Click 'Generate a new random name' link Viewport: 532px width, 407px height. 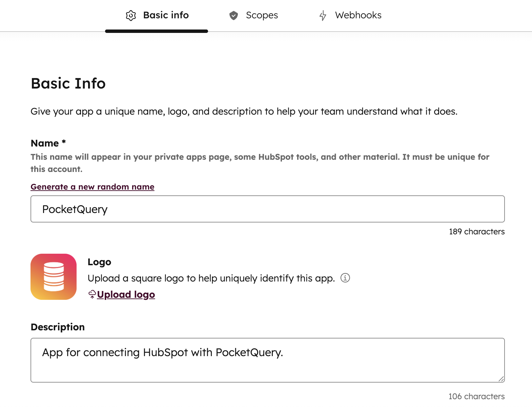coord(93,187)
